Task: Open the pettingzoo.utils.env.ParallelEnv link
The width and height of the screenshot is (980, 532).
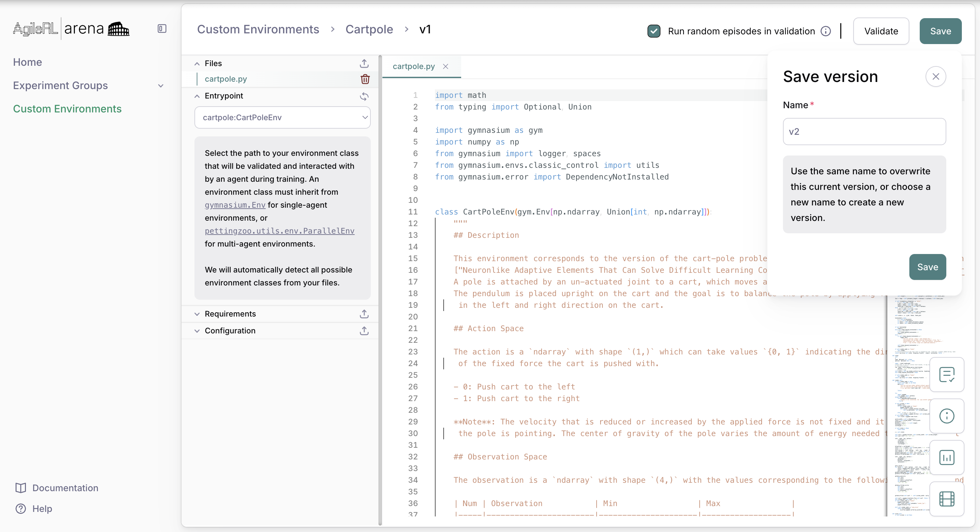Action: point(279,231)
